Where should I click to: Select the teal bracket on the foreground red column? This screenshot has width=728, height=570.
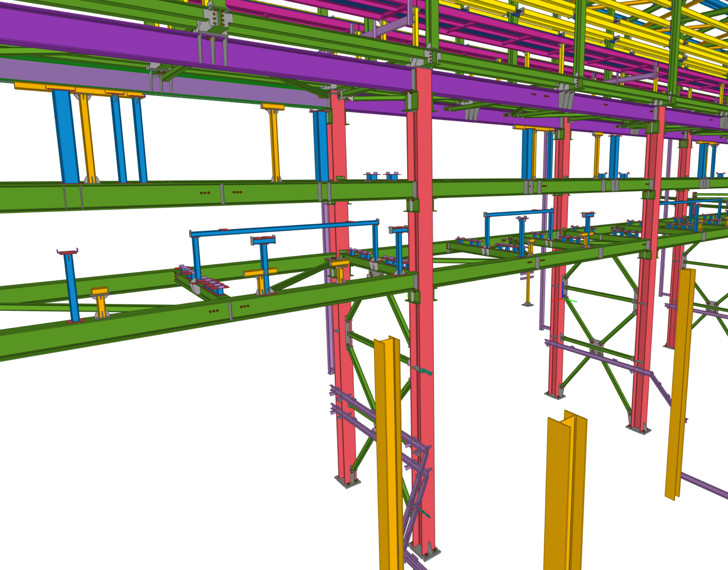point(426,372)
